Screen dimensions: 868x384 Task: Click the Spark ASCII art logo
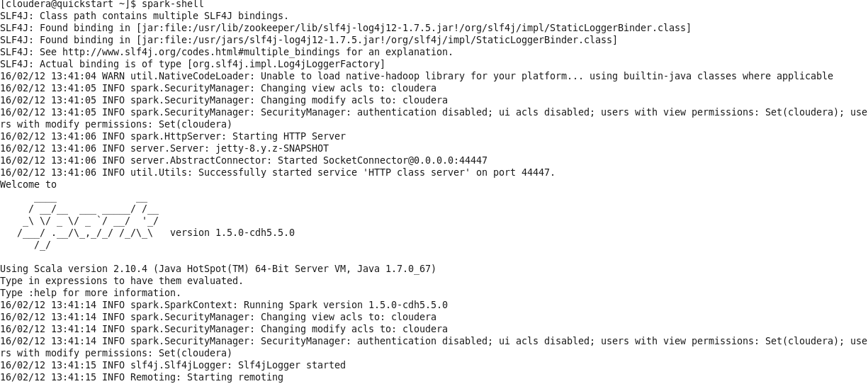[x=88, y=221]
